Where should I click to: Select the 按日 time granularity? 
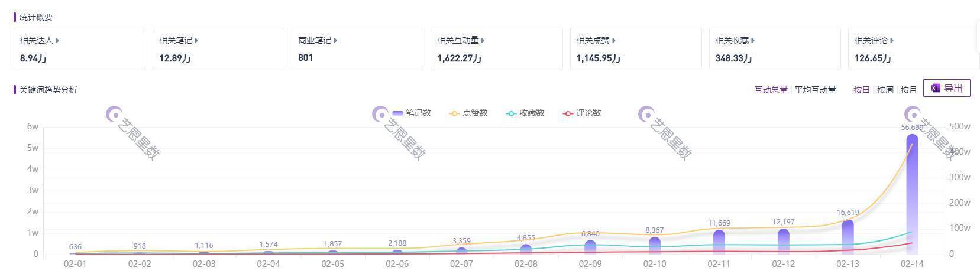862,90
